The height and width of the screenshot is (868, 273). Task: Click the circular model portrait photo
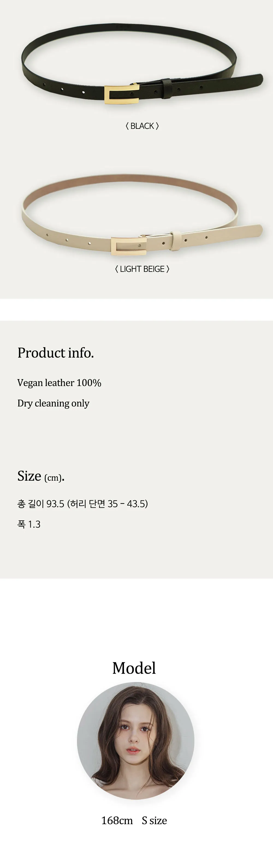coord(135,741)
